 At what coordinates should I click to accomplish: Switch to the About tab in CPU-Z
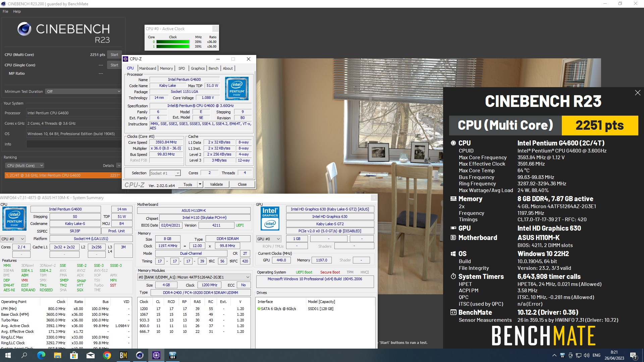pos(228,68)
